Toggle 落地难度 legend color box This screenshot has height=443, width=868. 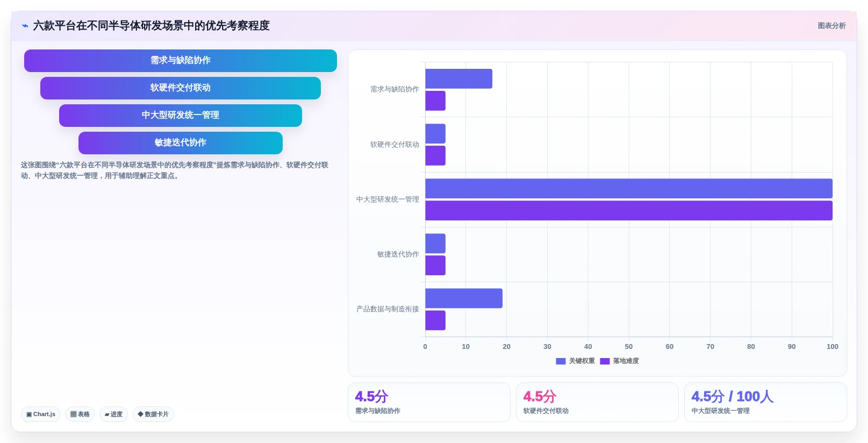pos(605,361)
